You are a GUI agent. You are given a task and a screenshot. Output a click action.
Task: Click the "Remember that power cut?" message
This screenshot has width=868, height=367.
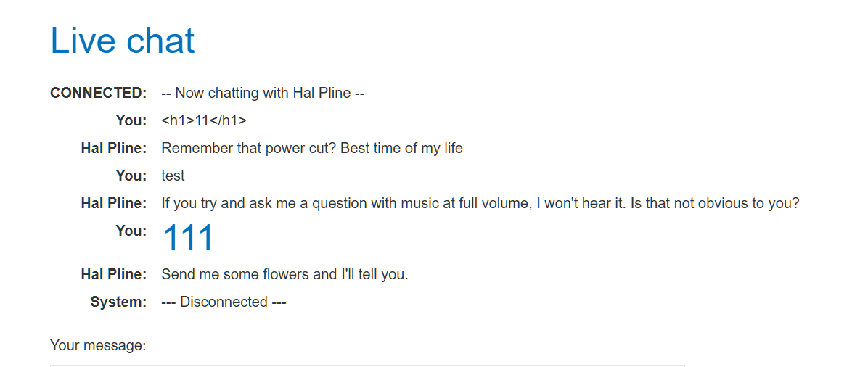pyautogui.click(x=312, y=148)
